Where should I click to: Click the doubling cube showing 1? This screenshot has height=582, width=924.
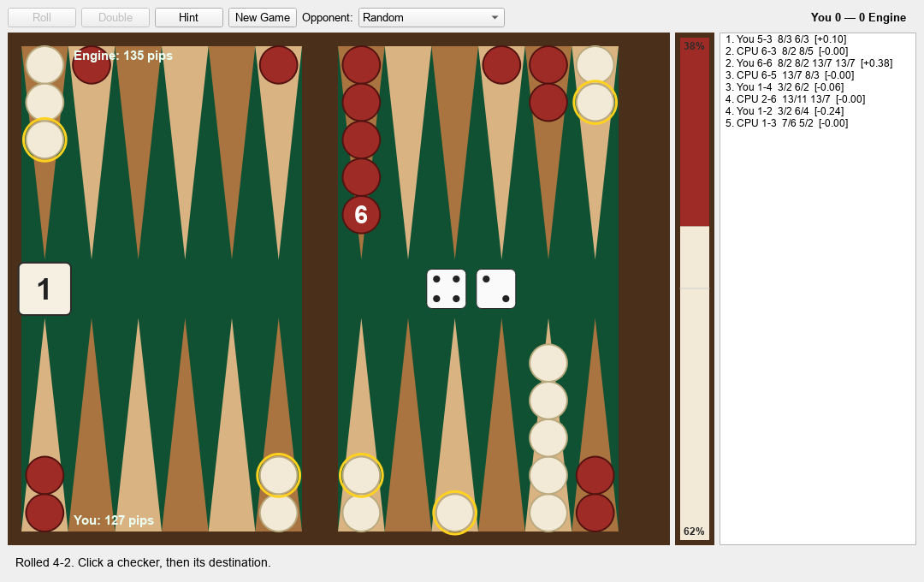point(44,289)
